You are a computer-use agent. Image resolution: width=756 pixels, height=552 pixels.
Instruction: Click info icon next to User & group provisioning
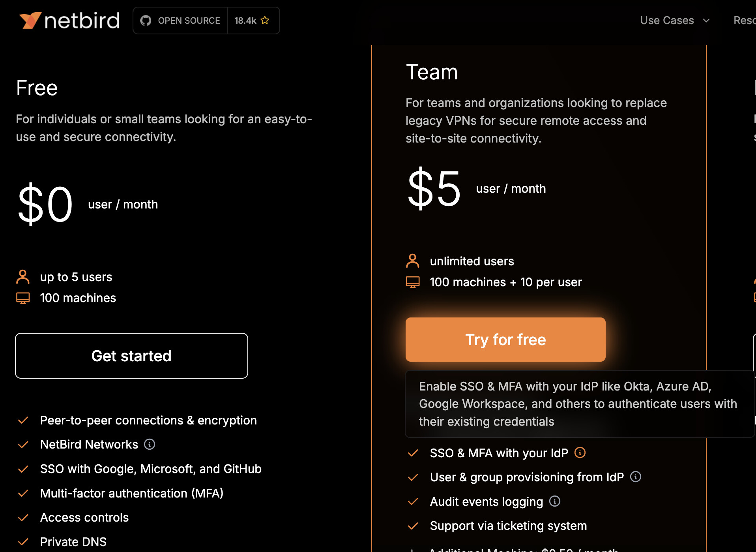[635, 477]
